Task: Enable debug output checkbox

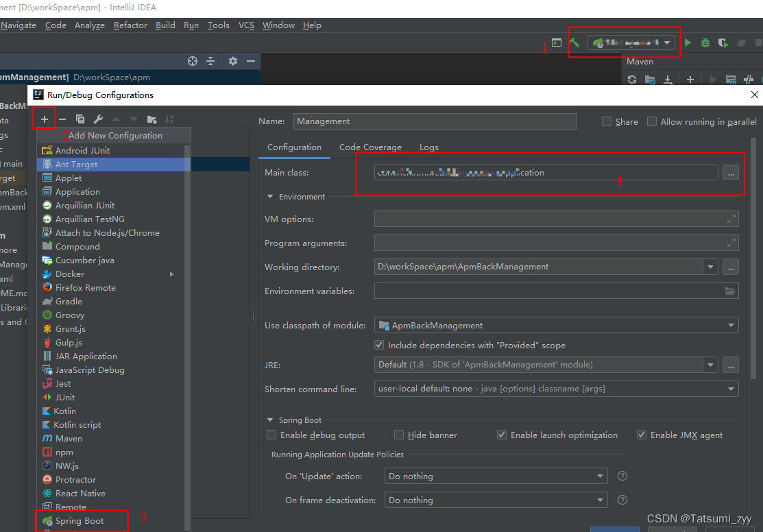Action: tap(271, 435)
